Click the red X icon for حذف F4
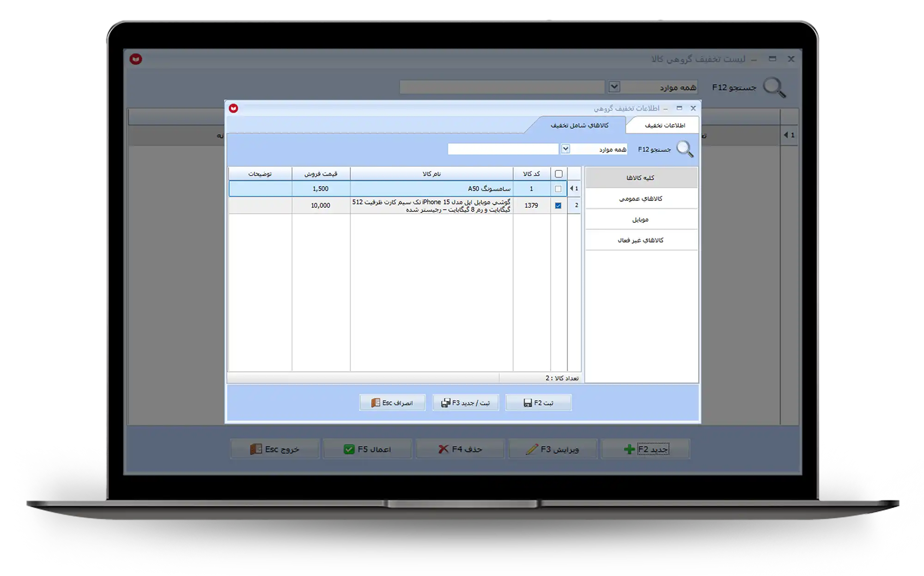Screen dimensions: 924x576 pos(443,449)
